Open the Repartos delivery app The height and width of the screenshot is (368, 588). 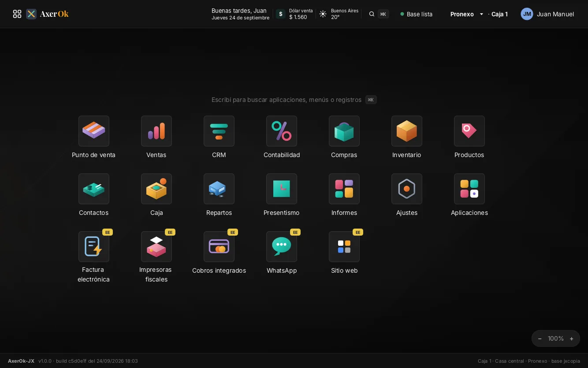(219, 189)
